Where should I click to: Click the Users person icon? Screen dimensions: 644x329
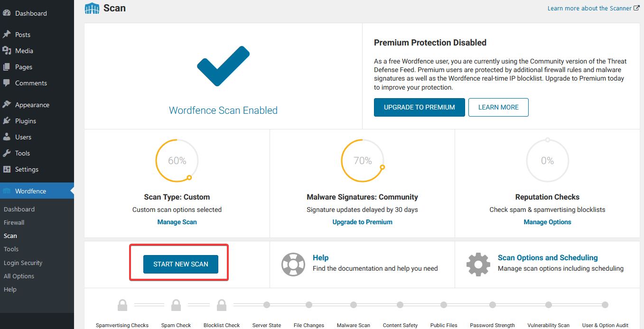7,137
